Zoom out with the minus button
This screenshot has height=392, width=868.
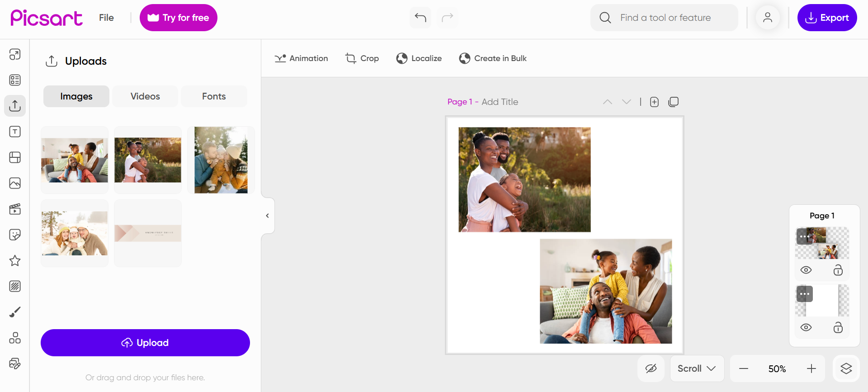coord(744,368)
